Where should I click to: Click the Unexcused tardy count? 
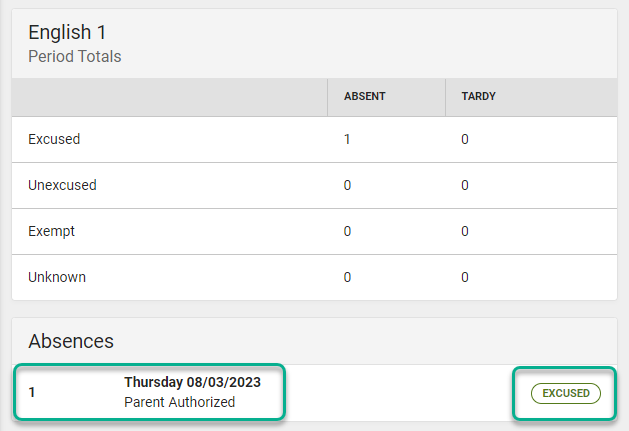[465, 185]
